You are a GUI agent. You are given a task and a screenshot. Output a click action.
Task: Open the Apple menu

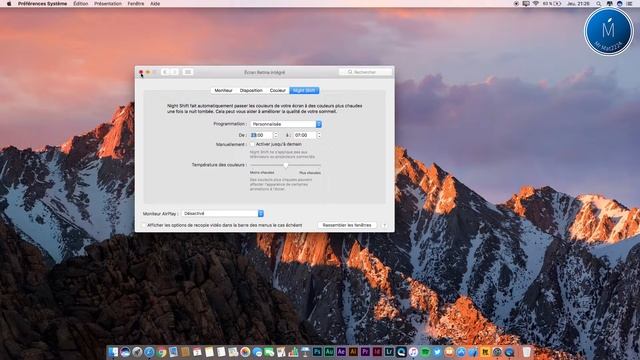pos(9,3)
